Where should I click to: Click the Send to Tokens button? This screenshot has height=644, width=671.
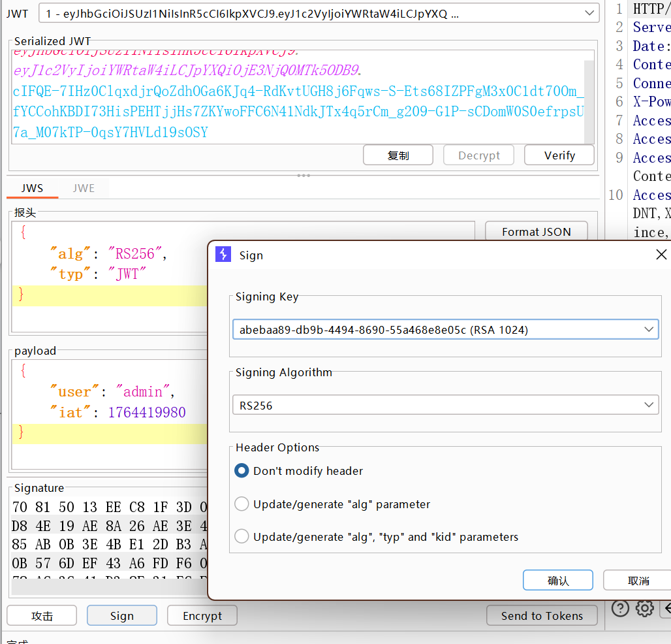click(x=542, y=616)
